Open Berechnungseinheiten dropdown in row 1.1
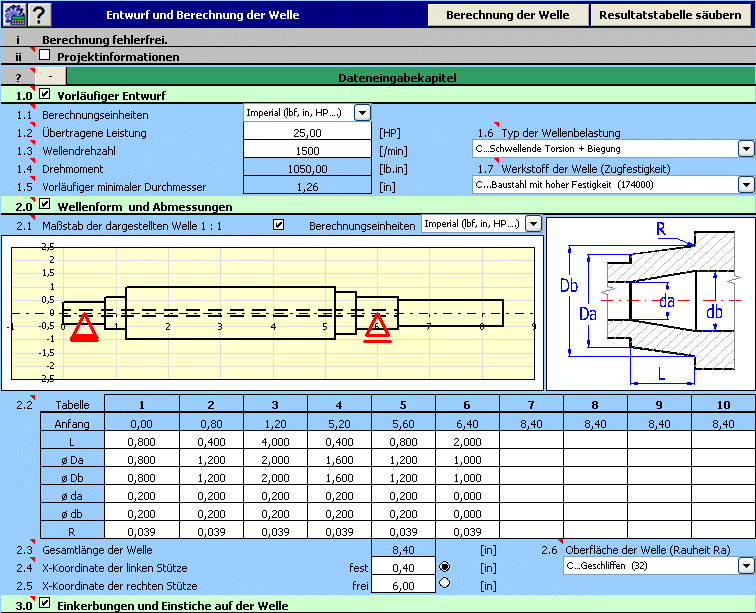Viewport: 756px width, 613px height. click(x=362, y=113)
